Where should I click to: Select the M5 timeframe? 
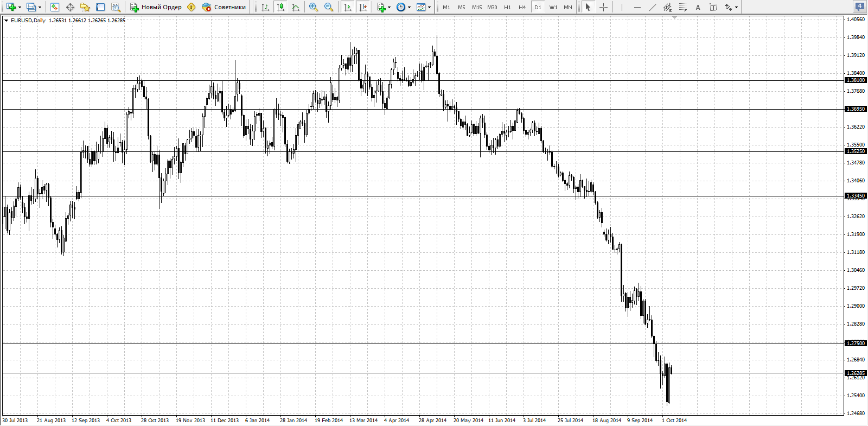pyautogui.click(x=462, y=7)
